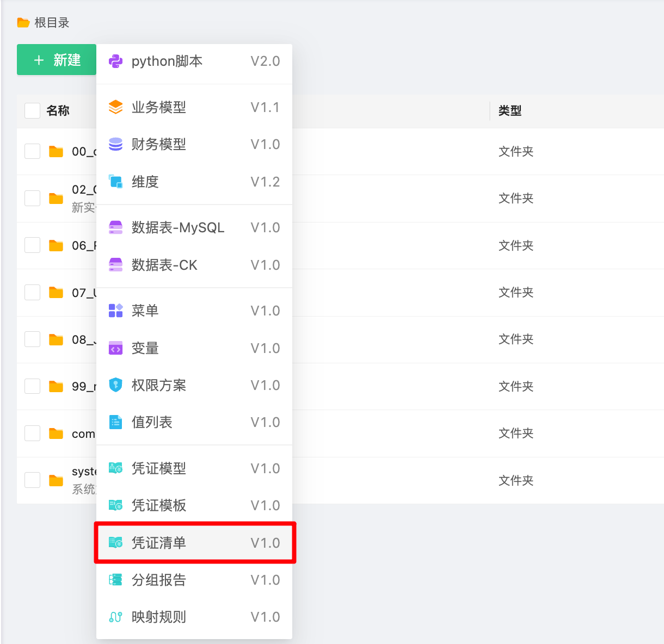This screenshot has width=664, height=644.
Task: Click the 数据表-MySQL purple icon
Action: click(x=115, y=227)
